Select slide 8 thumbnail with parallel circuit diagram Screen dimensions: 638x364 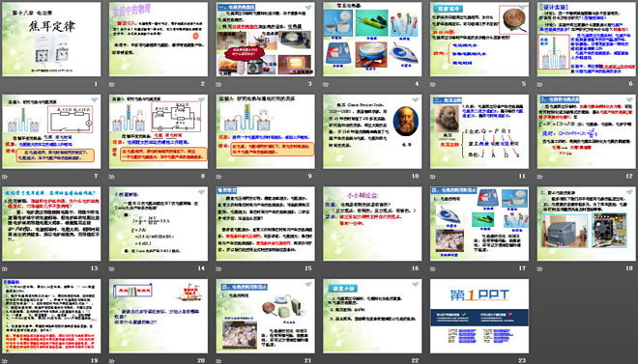(x=159, y=131)
